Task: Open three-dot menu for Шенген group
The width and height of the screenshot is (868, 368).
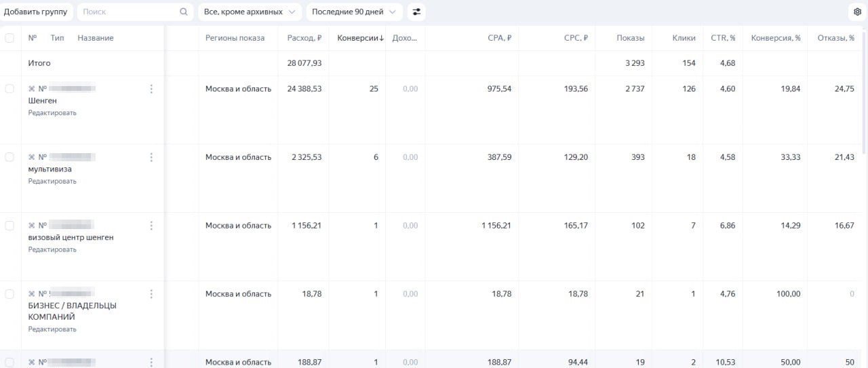Action: pyautogui.click(x=151, y=89)
